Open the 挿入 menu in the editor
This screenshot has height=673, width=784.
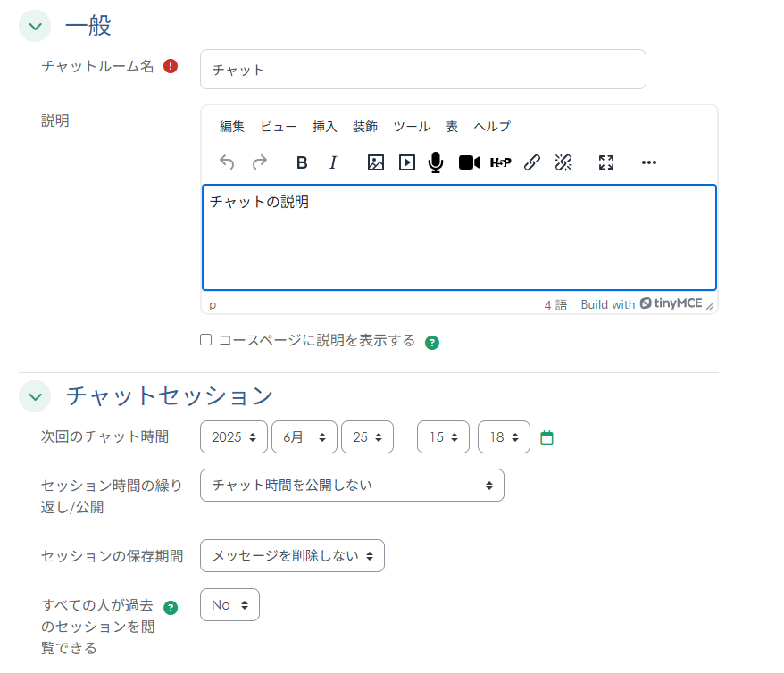[x=324, y=126]
